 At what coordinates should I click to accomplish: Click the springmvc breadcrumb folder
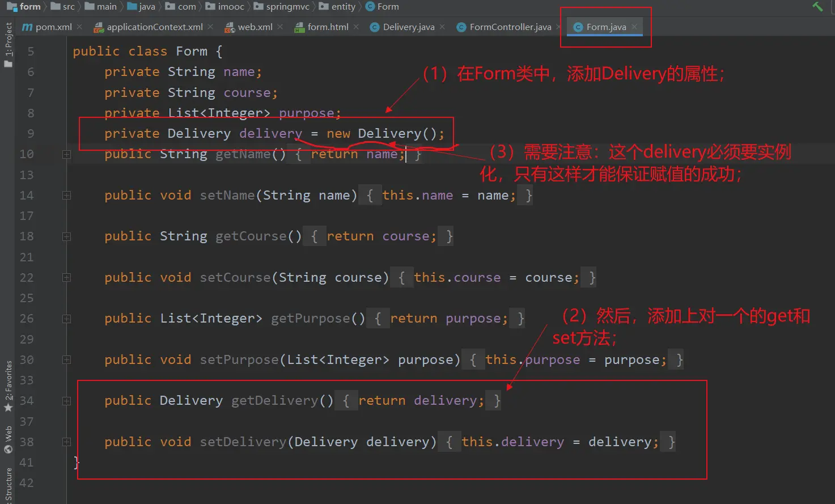coord(287,7)
